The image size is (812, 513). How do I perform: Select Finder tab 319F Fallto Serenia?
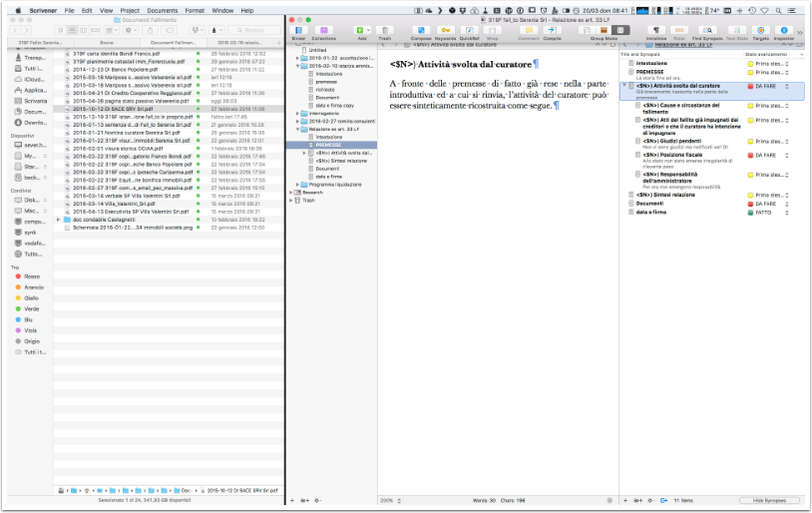pos(40,43)
